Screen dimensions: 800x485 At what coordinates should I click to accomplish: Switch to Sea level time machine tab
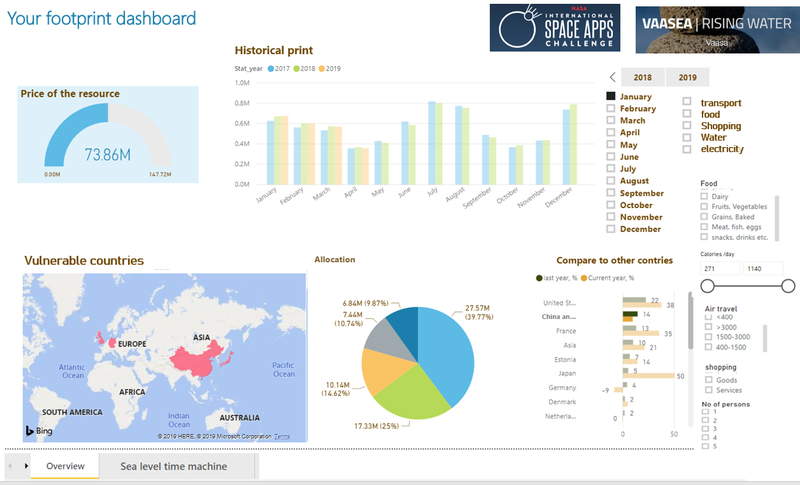pyautogui.click(x=173, y=466)
